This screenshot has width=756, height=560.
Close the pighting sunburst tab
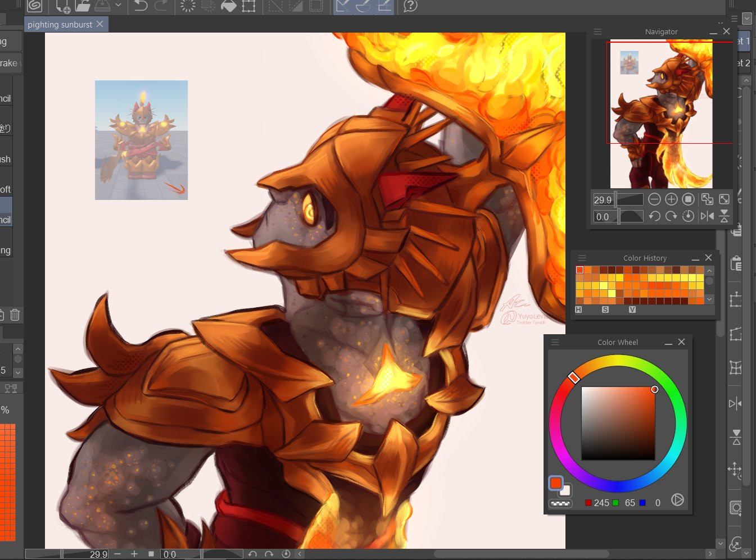click(99, 24)
